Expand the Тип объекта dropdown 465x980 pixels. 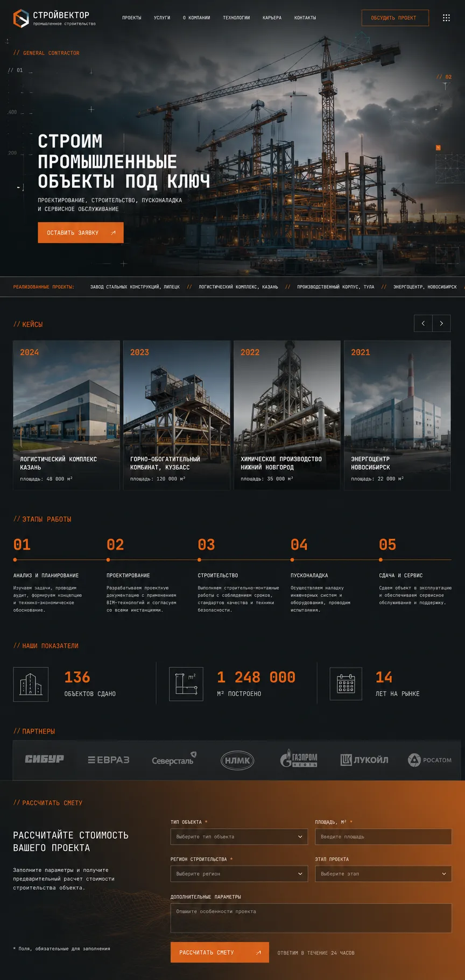click(x=239, y=836)
